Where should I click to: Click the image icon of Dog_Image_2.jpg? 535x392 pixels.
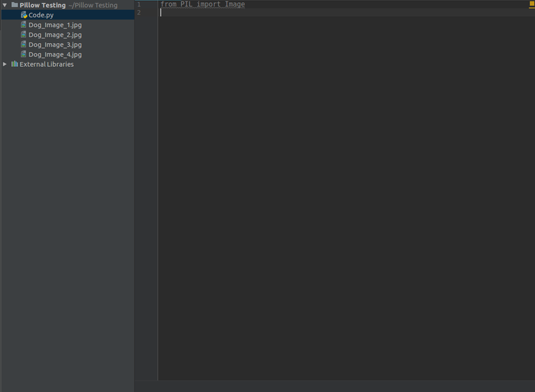(24, 34)
